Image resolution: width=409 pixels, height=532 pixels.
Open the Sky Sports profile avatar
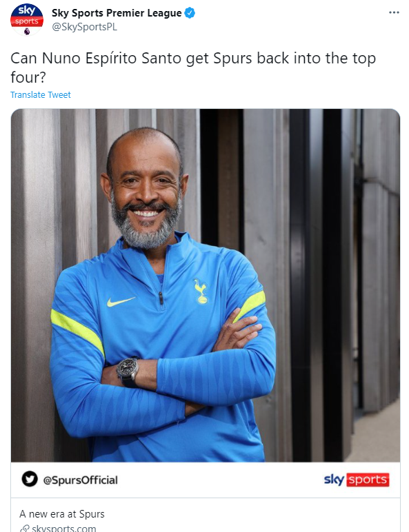pos(27,19)
